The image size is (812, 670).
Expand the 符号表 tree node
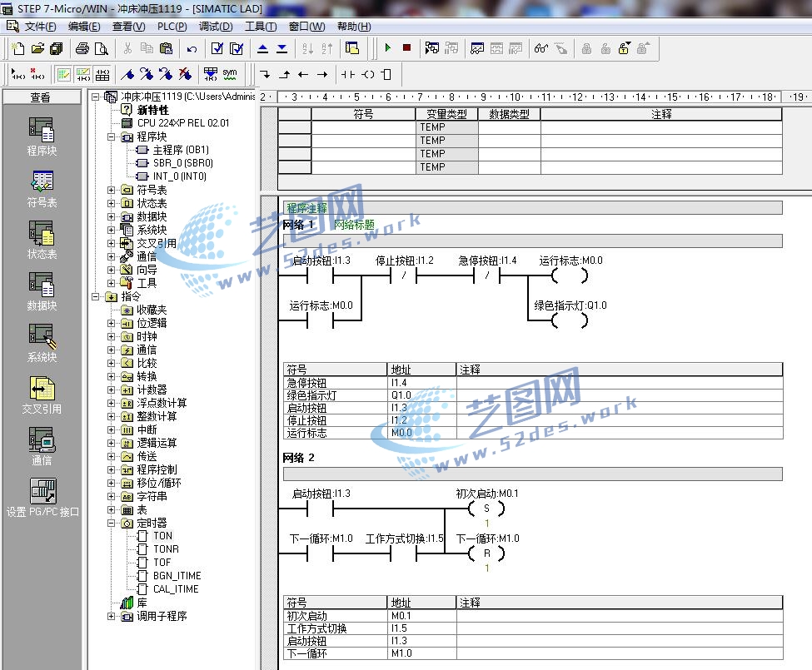point(111,191)
